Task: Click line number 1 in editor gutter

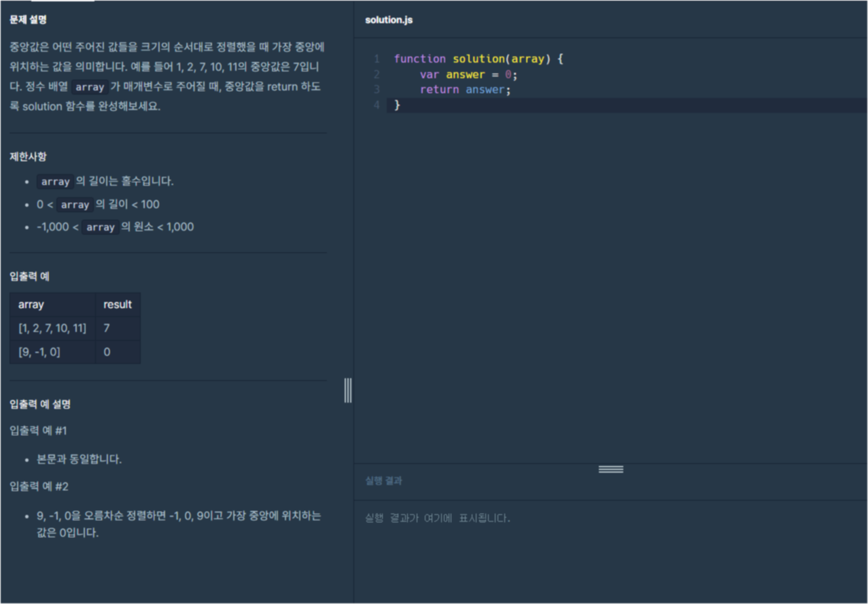Action: click(376, 59)
